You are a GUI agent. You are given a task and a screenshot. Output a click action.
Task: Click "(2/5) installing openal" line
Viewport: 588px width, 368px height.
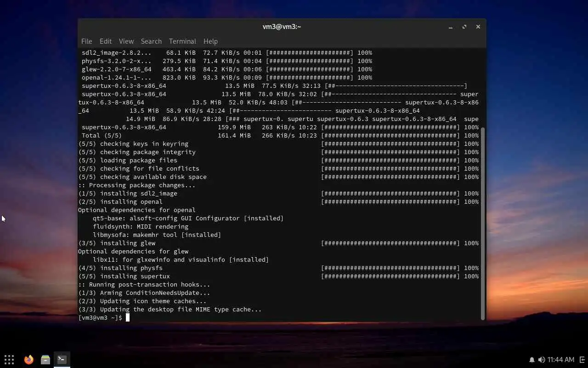[x=278, y=202]
